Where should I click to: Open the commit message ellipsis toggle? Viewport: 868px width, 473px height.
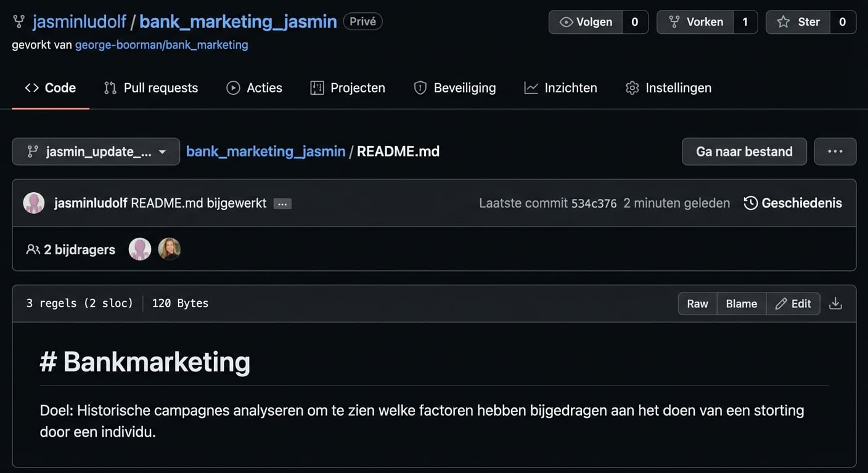pyautogui.click(x=282, y=203)
